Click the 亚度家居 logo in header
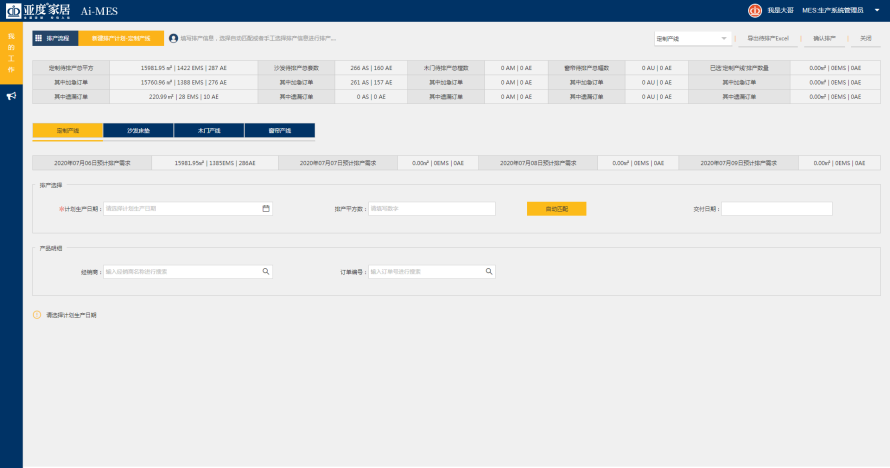This screenshot has height=468, width=890. (x=37, y=10)
